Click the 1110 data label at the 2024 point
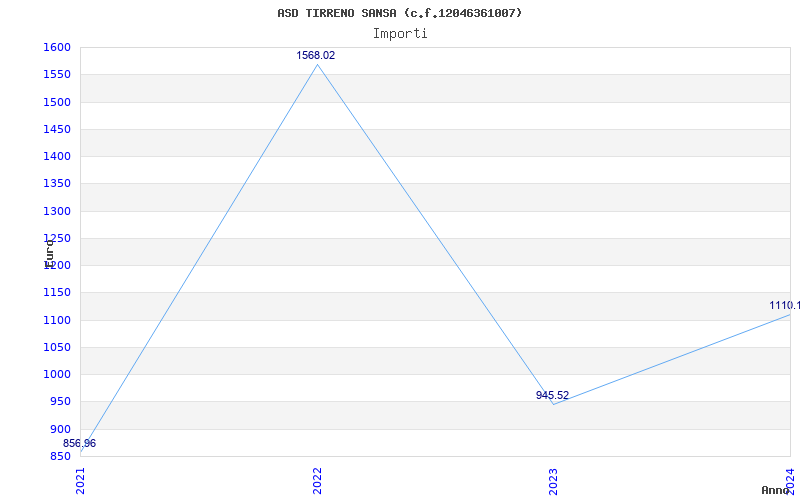 785,306
